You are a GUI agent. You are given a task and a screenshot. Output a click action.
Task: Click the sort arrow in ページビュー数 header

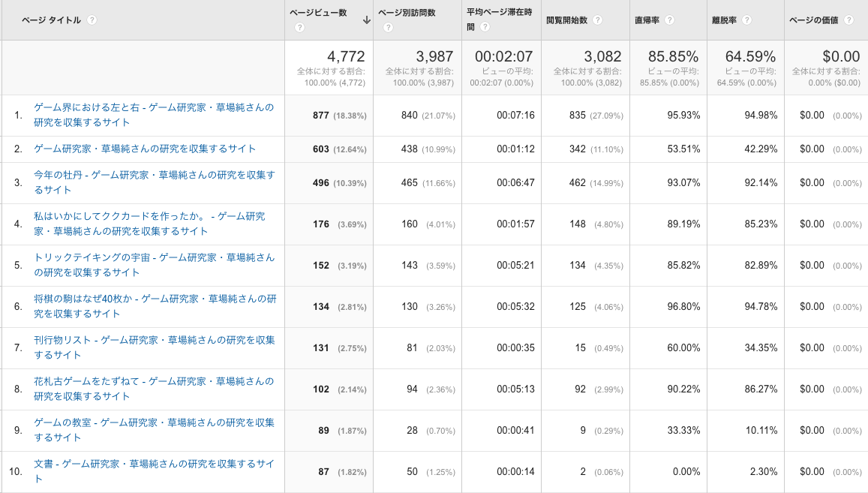[366, 20]
